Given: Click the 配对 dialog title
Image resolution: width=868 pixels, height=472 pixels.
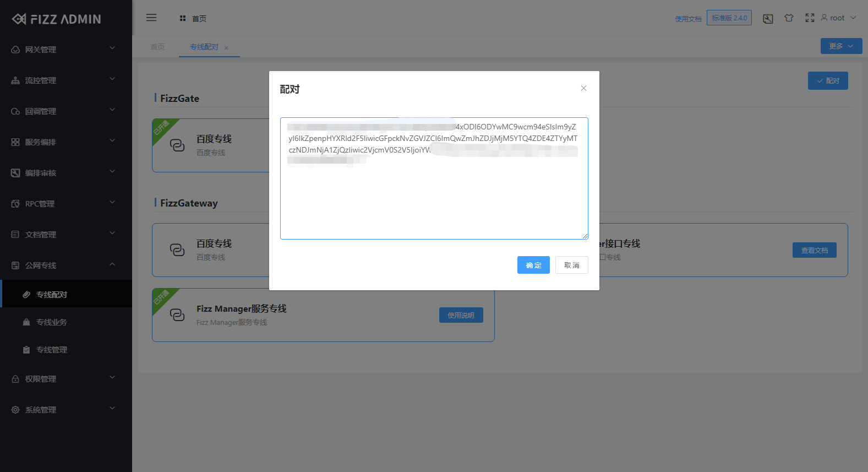Looking at the screenshot, I should click(x=290, y=89).
